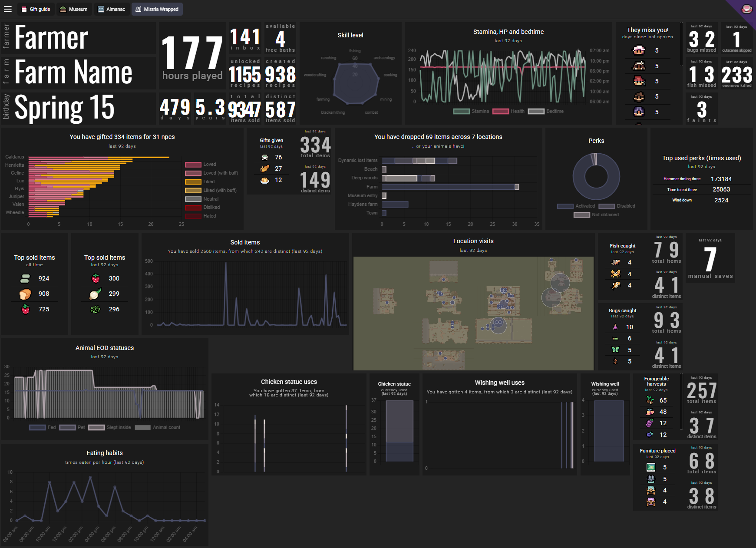Click the cup icon in the top-right corner
Viewport: 756px width, 548px height.
746,9
